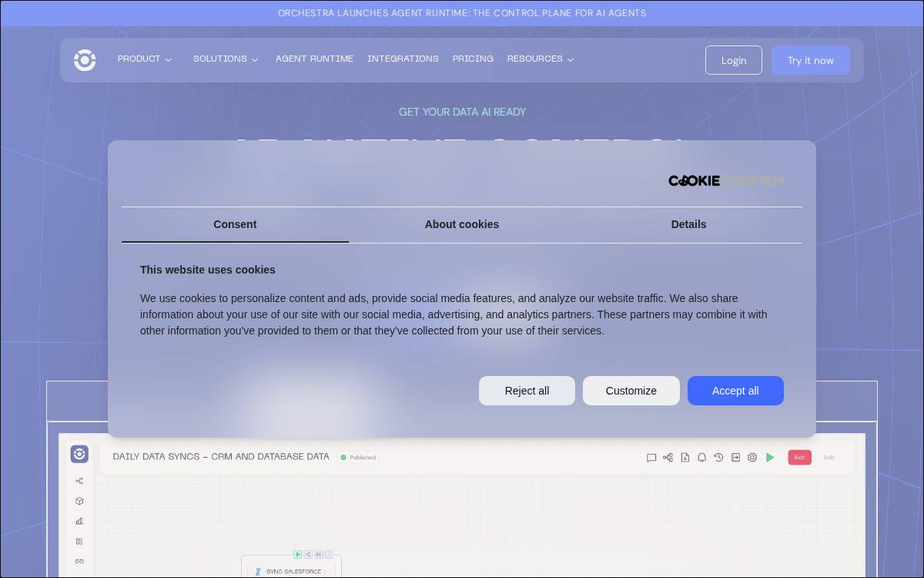Click the download file icon in pipeline toolbar
924x578 pixels.
click(x=685, y=457)
